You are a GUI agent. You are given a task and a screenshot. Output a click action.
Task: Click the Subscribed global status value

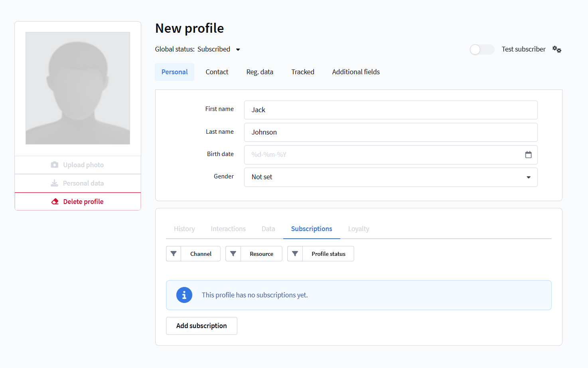[214, 49]
